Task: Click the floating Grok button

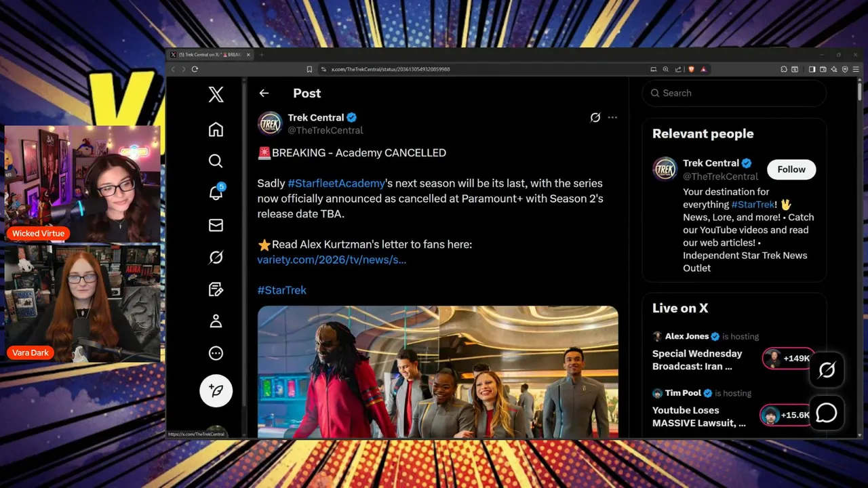Action: click(827, 370)
